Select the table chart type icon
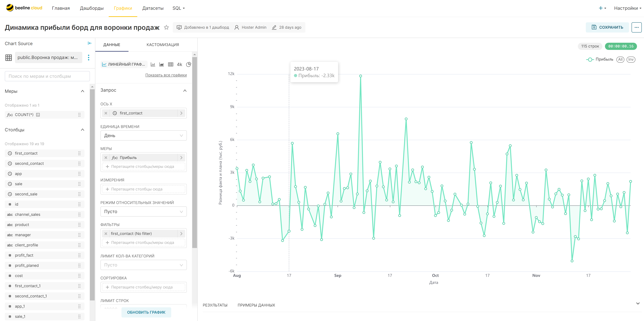This screenshot has height=321, width=644. [171, 64]
